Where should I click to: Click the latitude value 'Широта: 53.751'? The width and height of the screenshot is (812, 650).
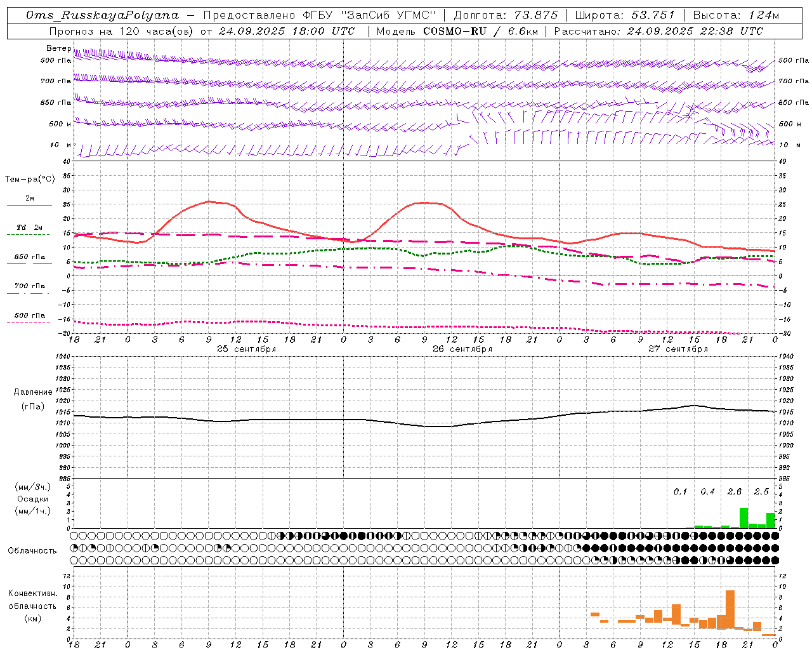point(625,15)
